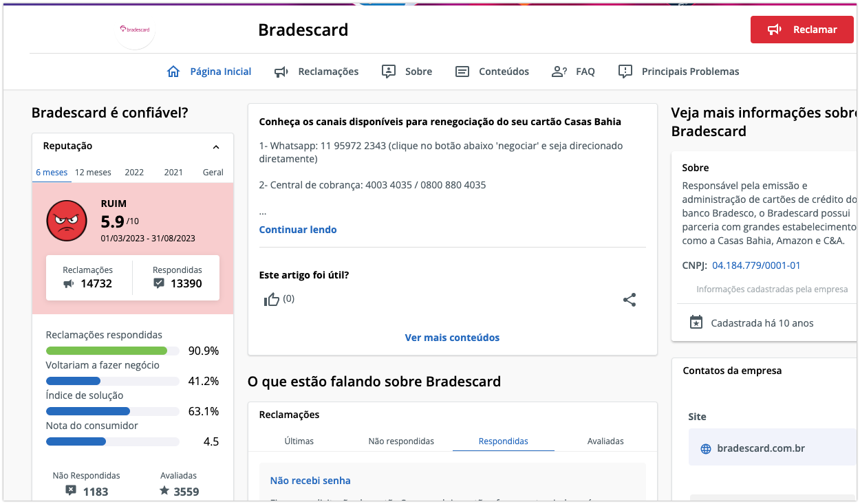Click the 01/03/2023 - 31/08/2023 date range

tap(148, 239)
